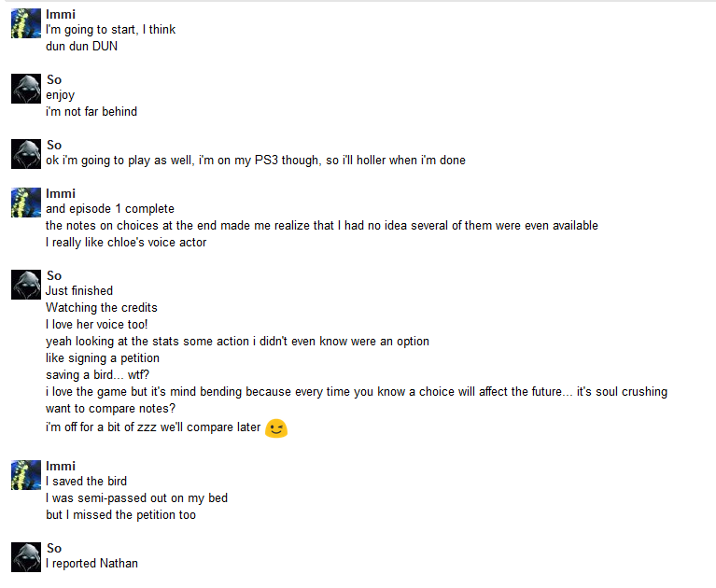
Task: Select So's username above the PS3 message
Action: click(54, 145)
